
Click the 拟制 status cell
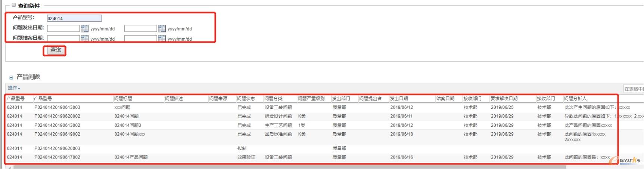[242, 148]
